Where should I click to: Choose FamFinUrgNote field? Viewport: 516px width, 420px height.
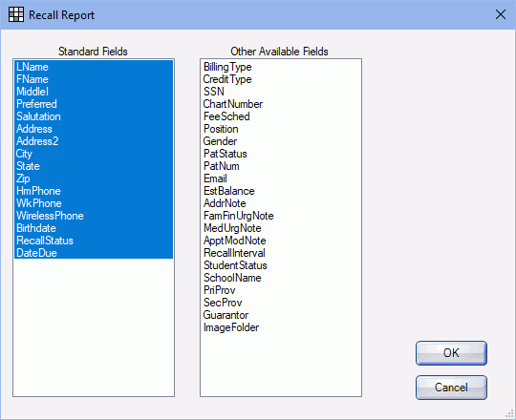(281, 216)
